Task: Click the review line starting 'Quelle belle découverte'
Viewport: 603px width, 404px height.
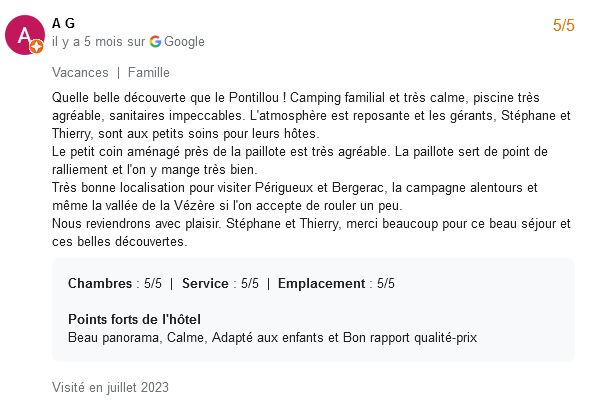Action: click(x=295, y=98)
